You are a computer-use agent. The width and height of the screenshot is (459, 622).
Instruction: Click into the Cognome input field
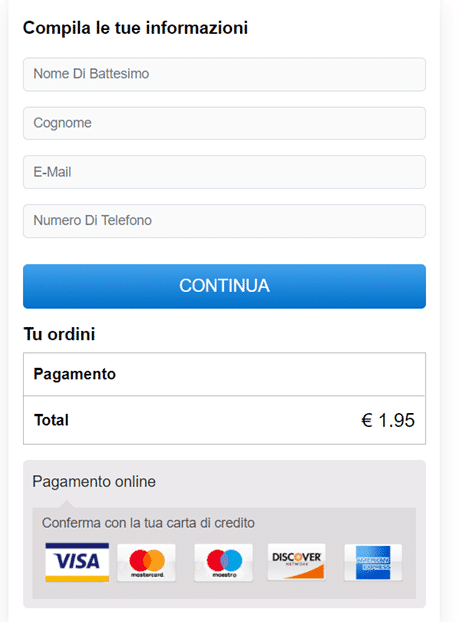tap(225, 123)
